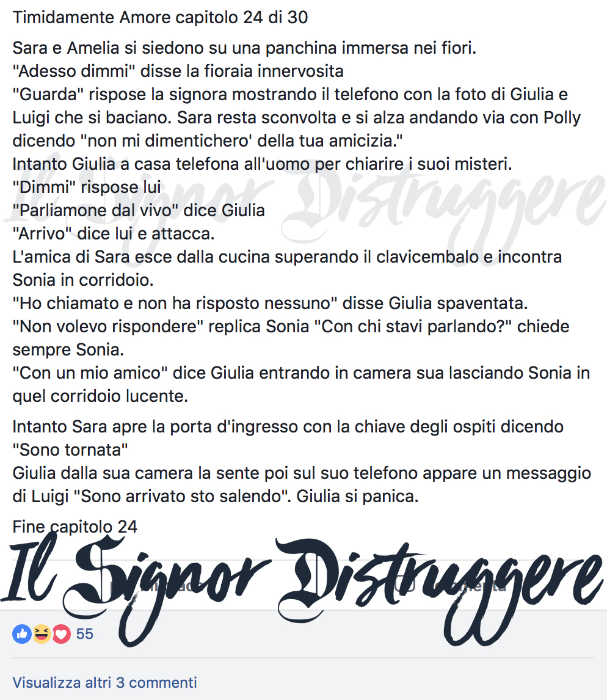Screen dimensions: 607x700
Task: Click the red heart Love reaction icon
Action: [x=62, y=634]
